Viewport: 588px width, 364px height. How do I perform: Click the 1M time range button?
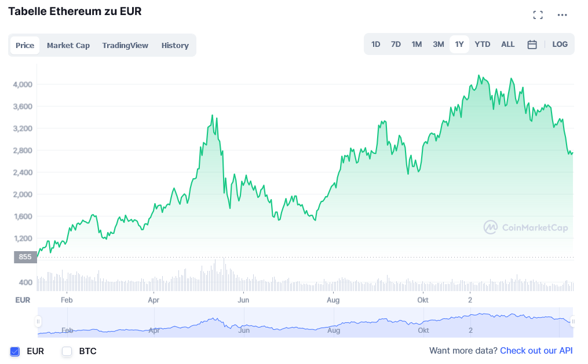[x=417, y=44]
